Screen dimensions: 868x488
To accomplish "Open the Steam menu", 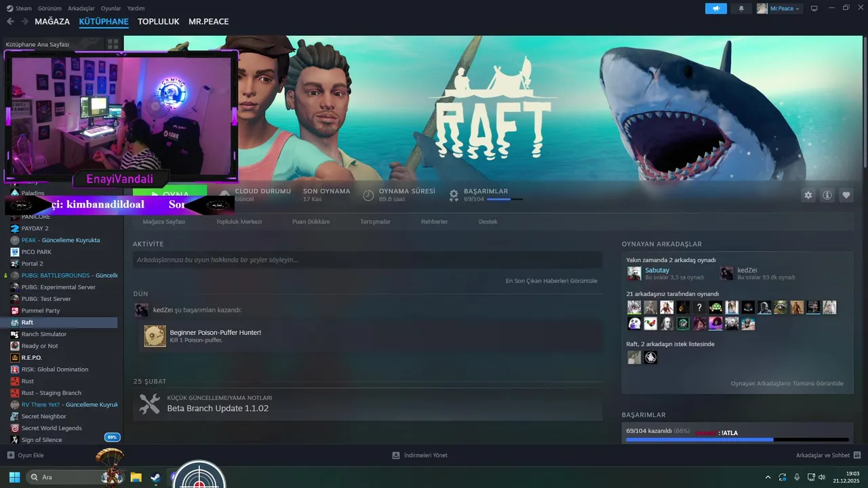I will pos(19,8).
